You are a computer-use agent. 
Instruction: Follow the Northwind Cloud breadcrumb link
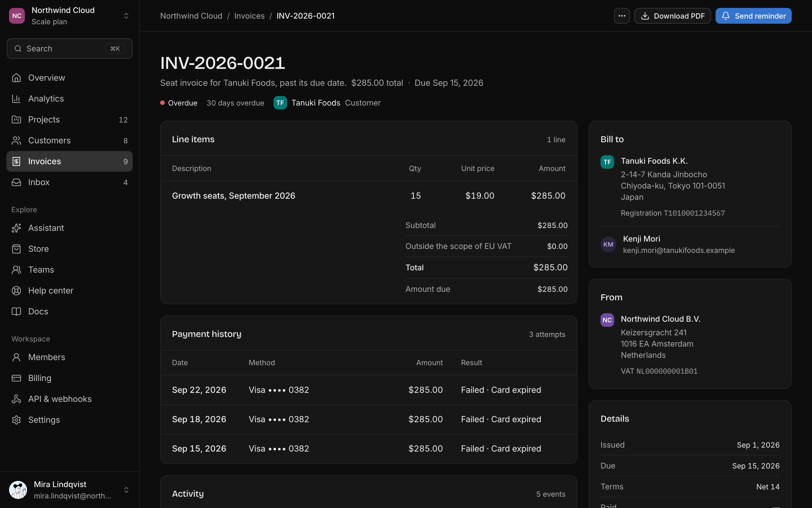click(x=191, y=16)
